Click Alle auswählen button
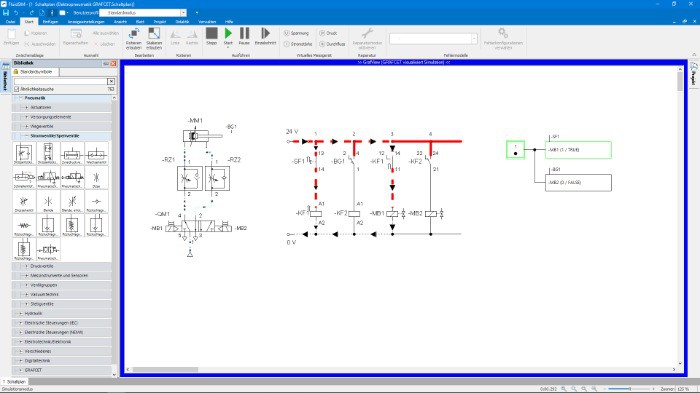 click(105, 33)
